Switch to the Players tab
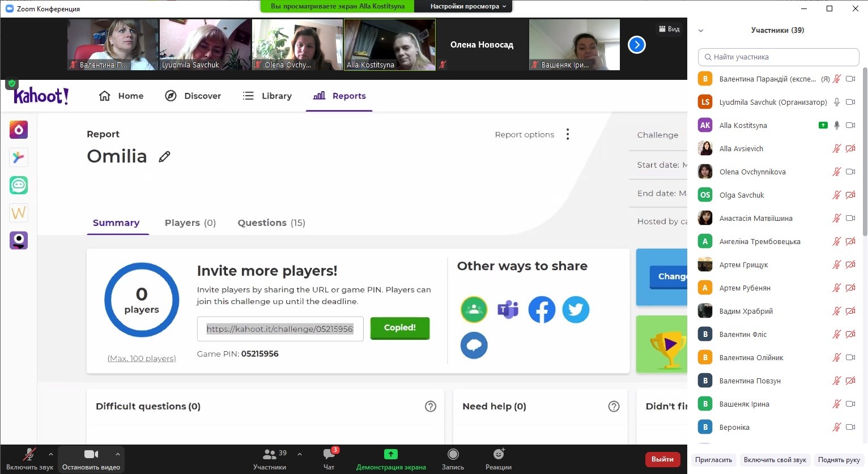This screenshot has height=474, width=868. (x=190, y=223)
